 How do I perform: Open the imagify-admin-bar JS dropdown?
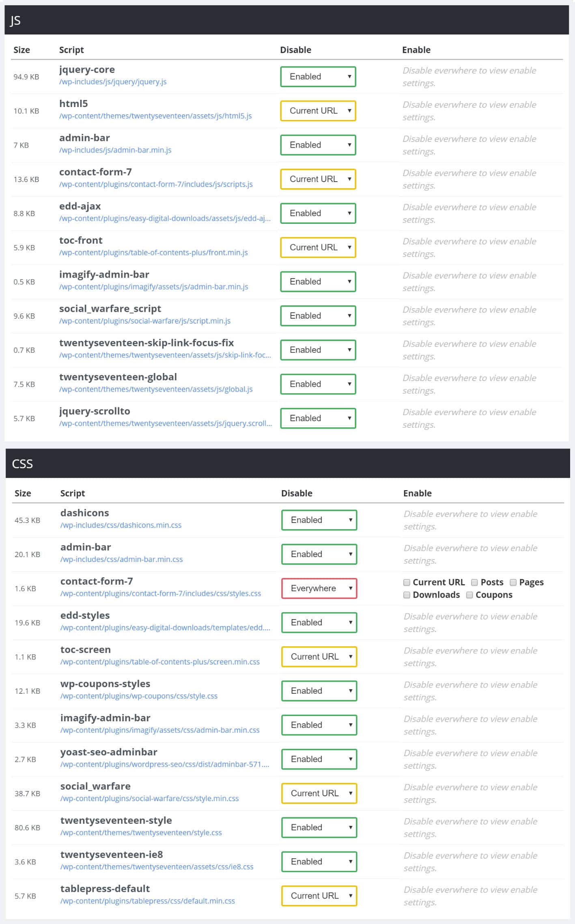[x=318, y=281]
